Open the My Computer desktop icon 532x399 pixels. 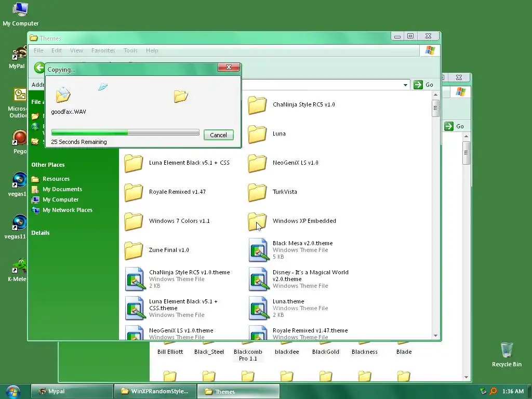pyautogui.click(x=20, y=14)
